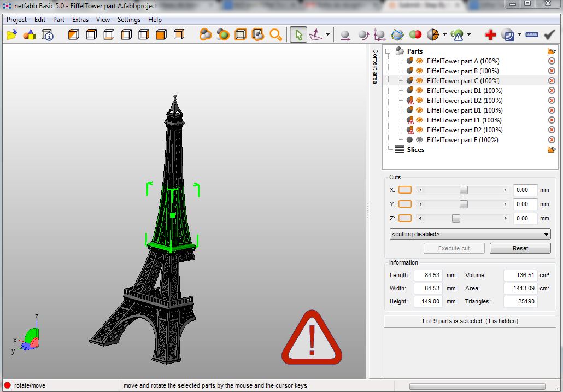Open the Extras menu
Screen dimensions: 563x392
[80, 19]
